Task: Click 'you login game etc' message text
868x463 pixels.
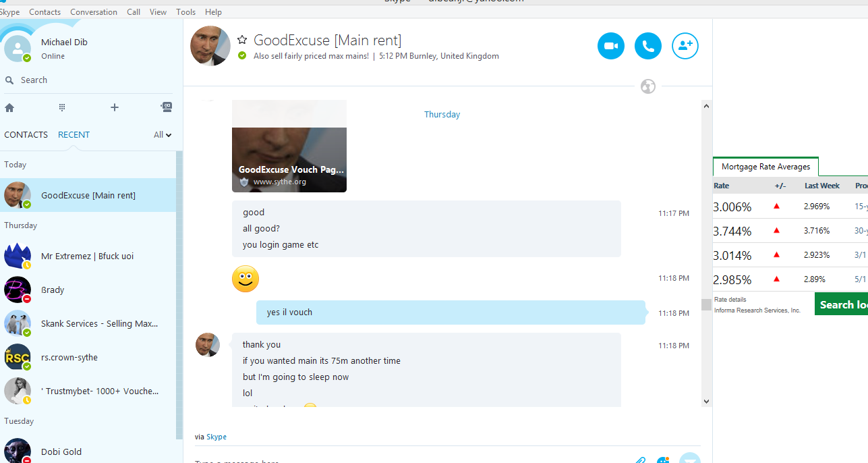Action: [x=281, y=245]
